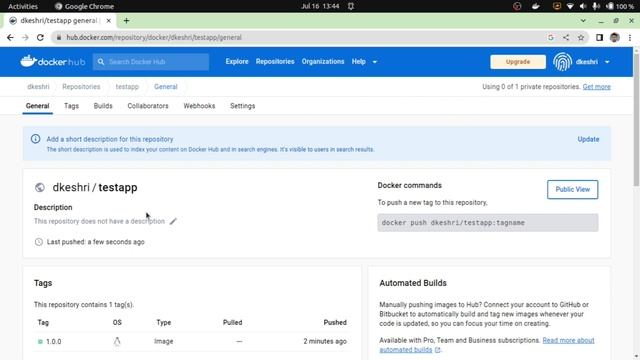
Task: Click the Get more link
Action: 596,87
